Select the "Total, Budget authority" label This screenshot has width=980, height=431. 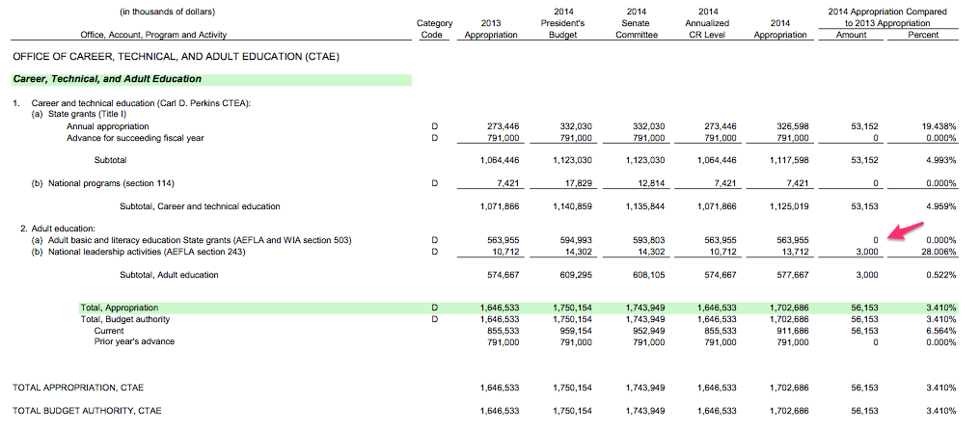[125, 319]
